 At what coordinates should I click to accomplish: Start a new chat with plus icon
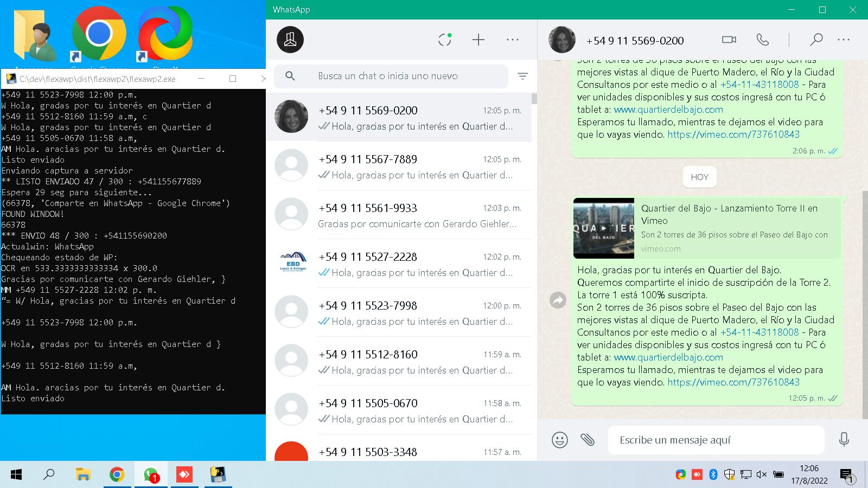tap(478, 40)
